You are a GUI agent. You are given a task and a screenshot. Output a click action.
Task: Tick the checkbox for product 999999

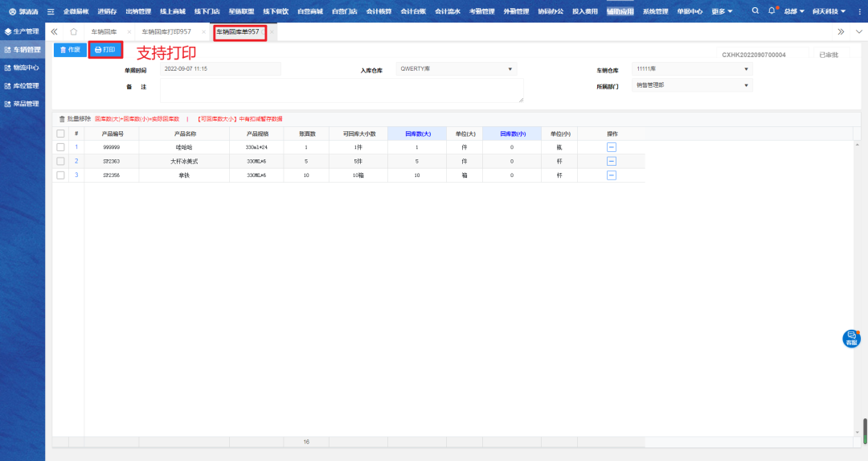pos(60,147)
